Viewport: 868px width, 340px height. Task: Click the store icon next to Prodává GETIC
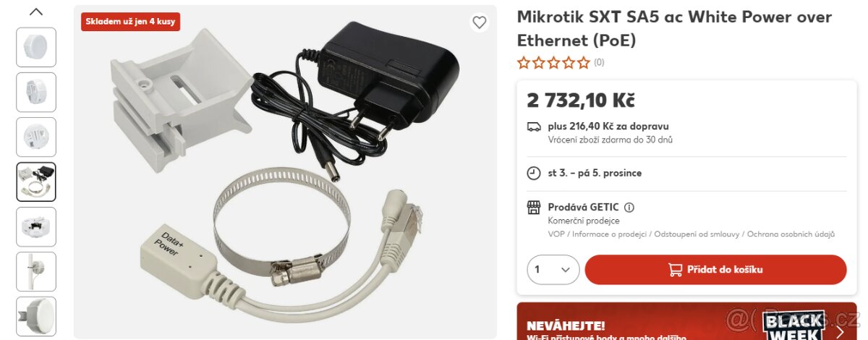point(534,208)
